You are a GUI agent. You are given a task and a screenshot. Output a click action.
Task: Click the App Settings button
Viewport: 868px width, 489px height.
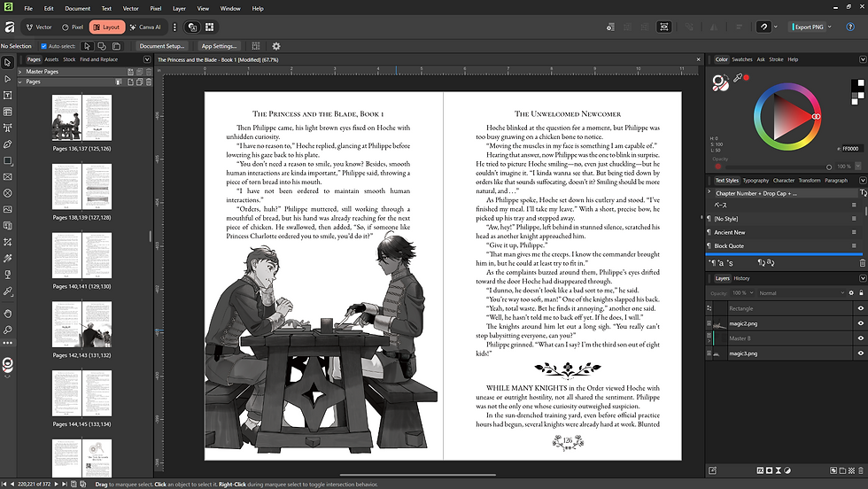pos(219,46)
